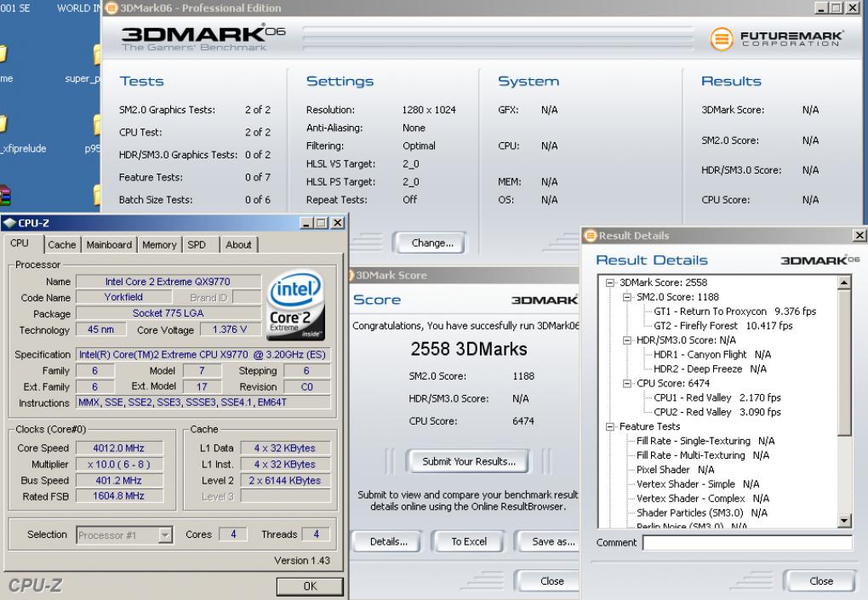Screen dimensions: 868x600
Task: Switch to the Cache tab in CPU-Z
Action: tap(61, 244)
